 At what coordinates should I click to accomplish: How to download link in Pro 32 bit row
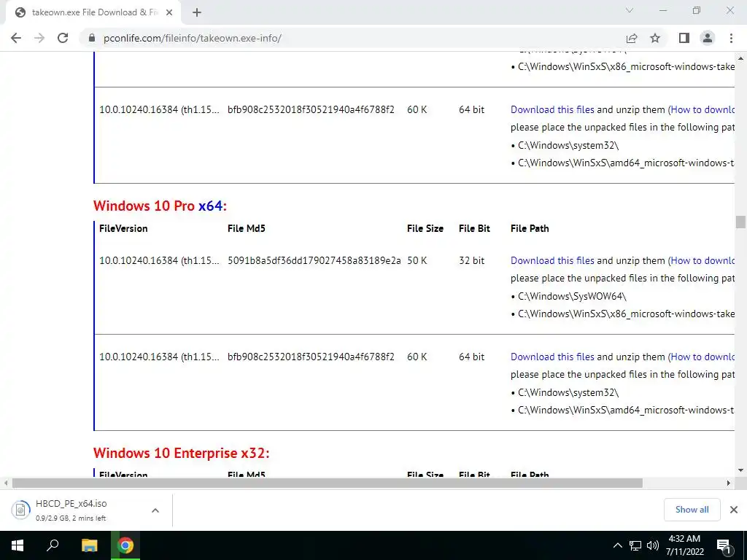click(x=703, y=260)
